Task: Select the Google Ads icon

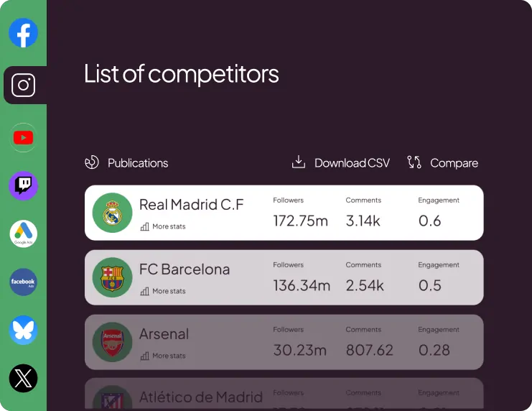Action: point(23,234)
